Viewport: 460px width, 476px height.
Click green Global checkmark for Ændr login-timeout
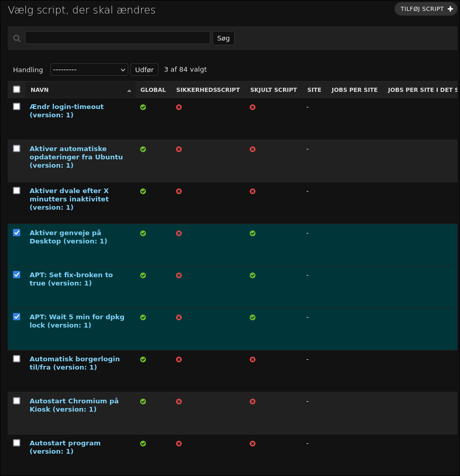click(x=143, y=107)
